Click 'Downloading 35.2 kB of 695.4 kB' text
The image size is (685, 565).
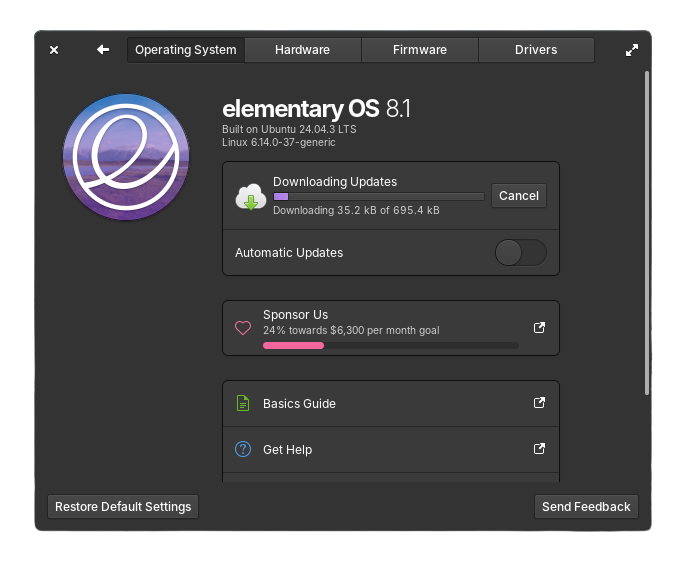click(356, 210)
